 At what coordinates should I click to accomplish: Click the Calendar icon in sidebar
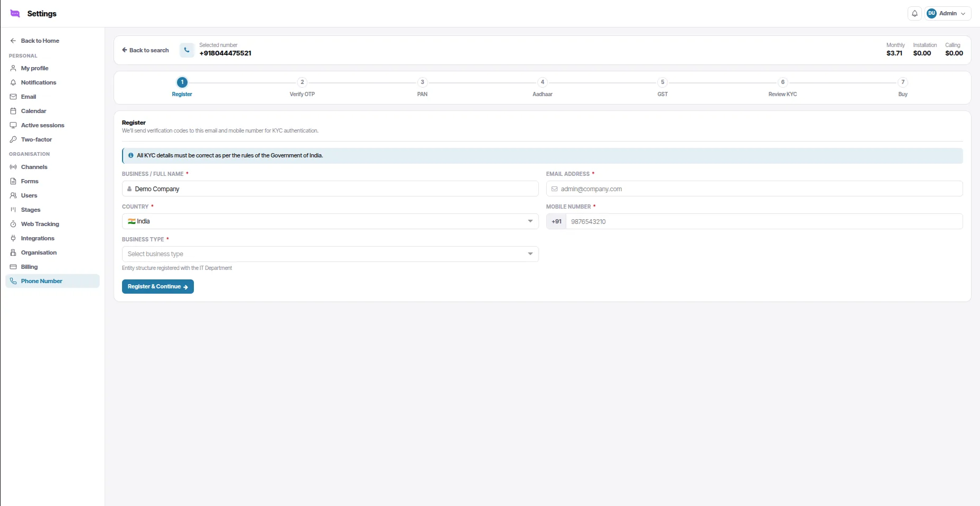(x=13, y=111)
